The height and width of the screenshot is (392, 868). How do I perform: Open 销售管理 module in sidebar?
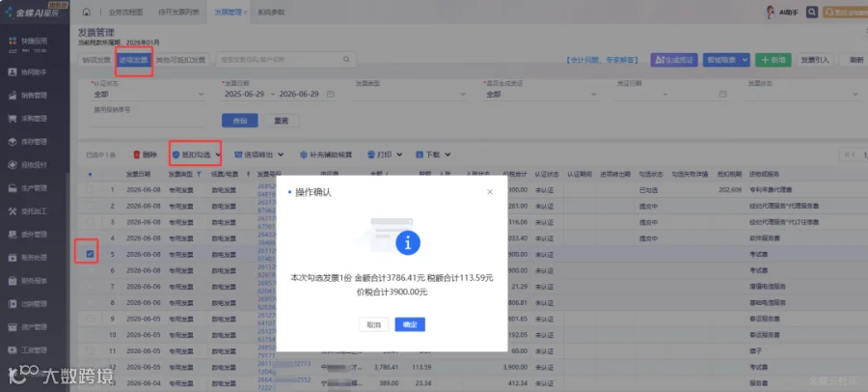[28, 96]
